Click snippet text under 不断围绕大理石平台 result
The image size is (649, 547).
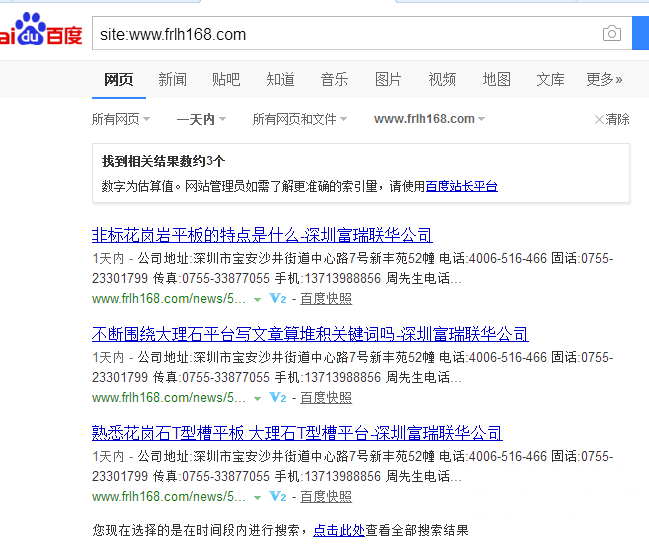point(352,367)
